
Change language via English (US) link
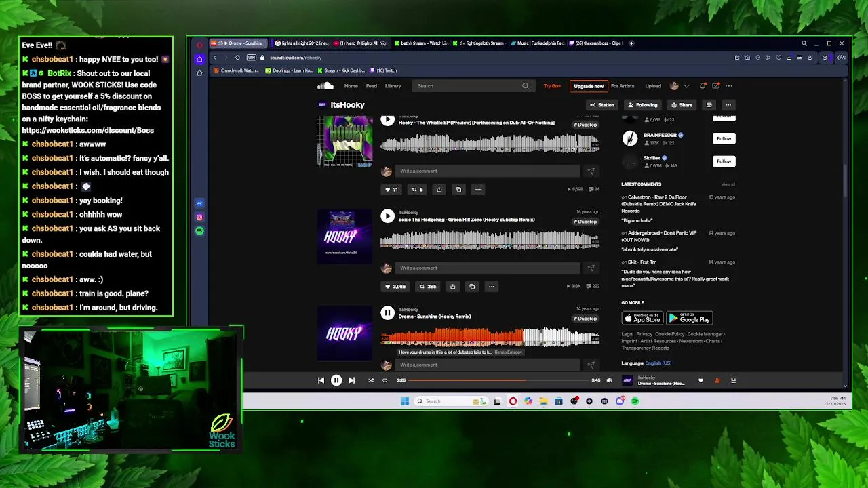[658, 363]
